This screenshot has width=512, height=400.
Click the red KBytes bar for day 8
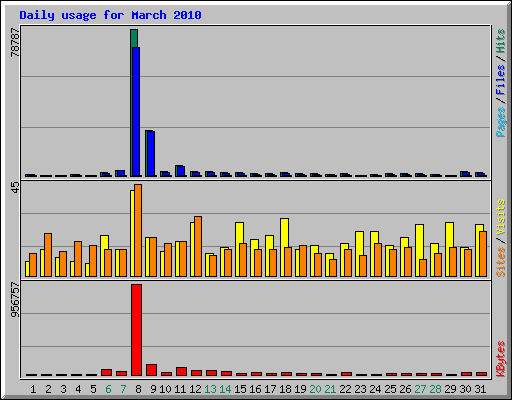point(136,330)
